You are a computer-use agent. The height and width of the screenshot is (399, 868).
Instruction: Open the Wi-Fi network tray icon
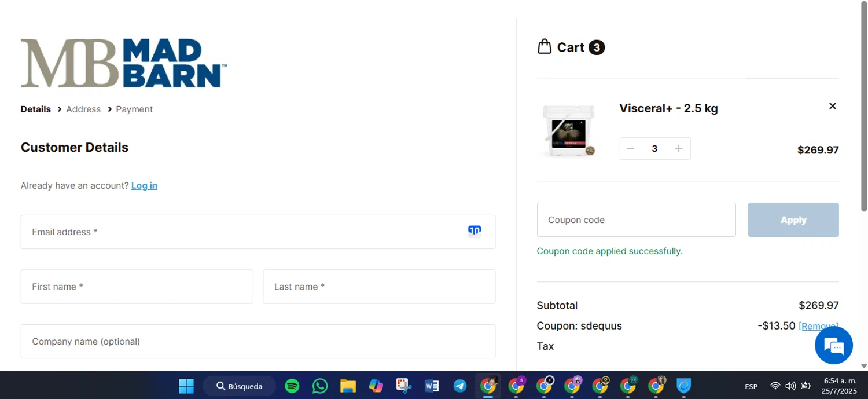pyautogui.click(x=775, y=386)
